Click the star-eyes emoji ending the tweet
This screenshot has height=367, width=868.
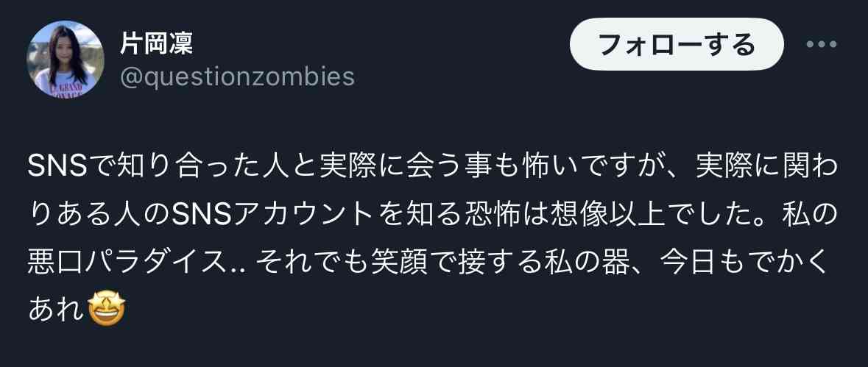pos(107,309)
